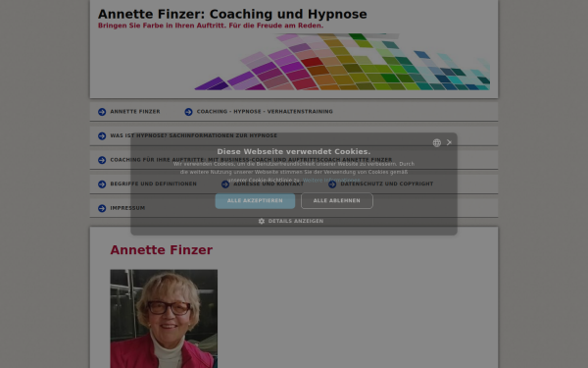Click the gear icon beside Details Anzeigen
This screenshot has height=368, width=588.
262,221
